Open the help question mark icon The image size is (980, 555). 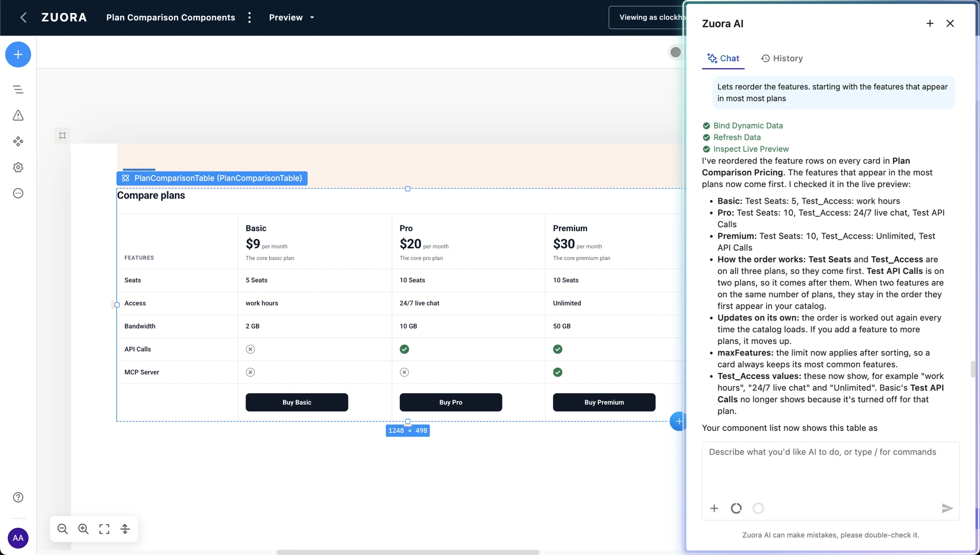[18, 497]
